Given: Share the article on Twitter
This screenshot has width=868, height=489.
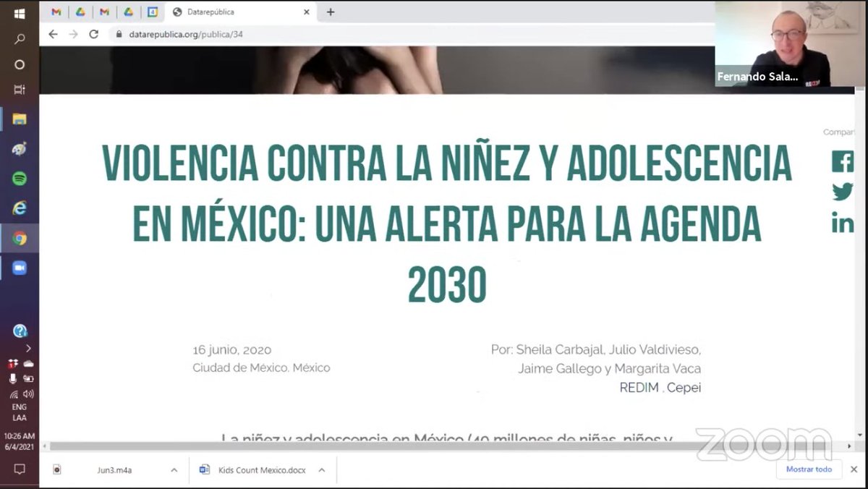Looking at the screenshot, I should 842,192.
